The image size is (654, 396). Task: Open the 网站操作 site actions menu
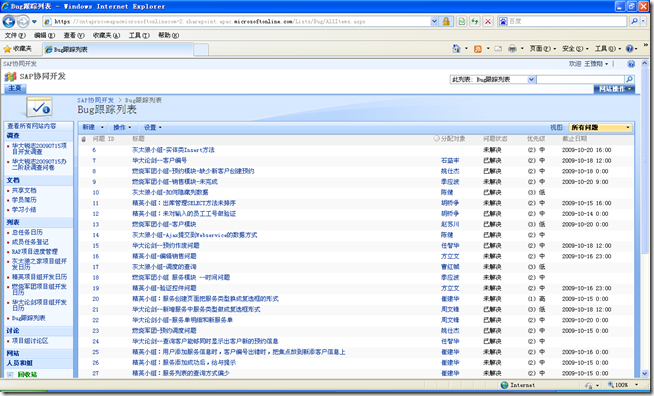tap(614, 89)
